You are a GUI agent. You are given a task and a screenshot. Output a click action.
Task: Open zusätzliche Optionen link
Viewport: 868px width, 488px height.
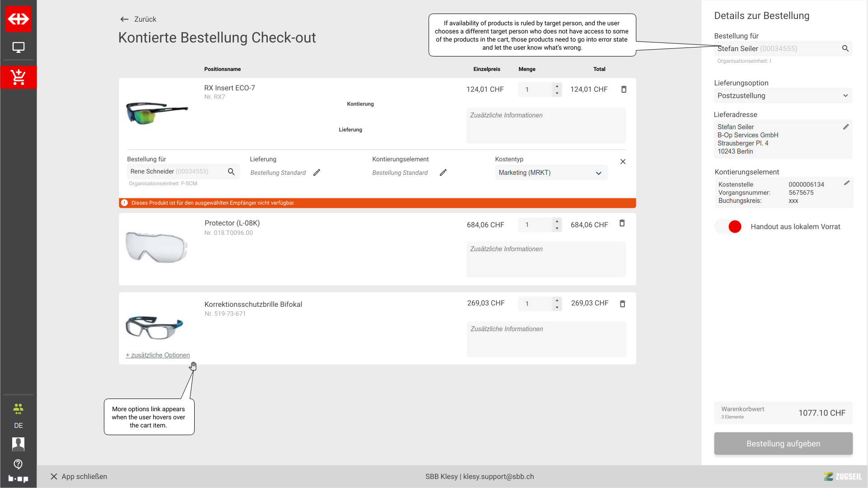point(158,355)
